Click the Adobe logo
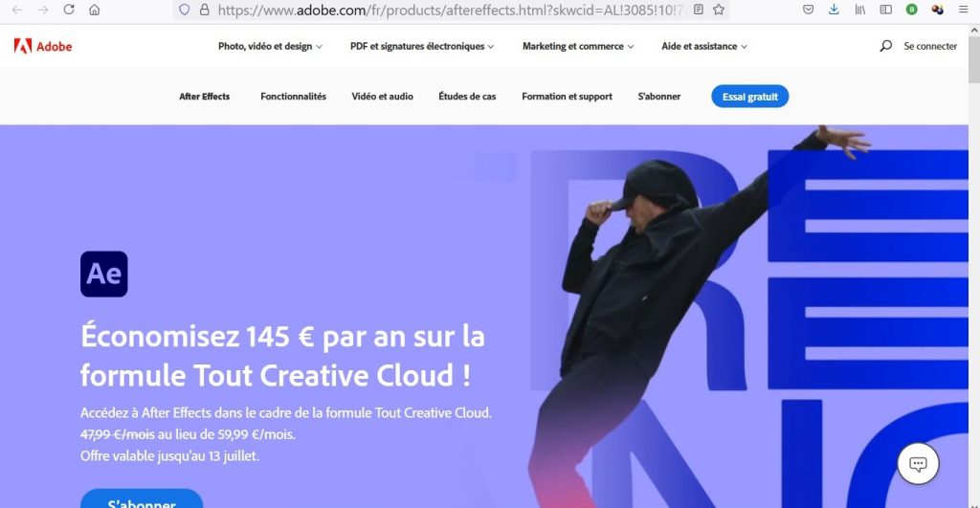Image resolution: width=980 pixels, height=508 pixels. [x=42, y=46]
